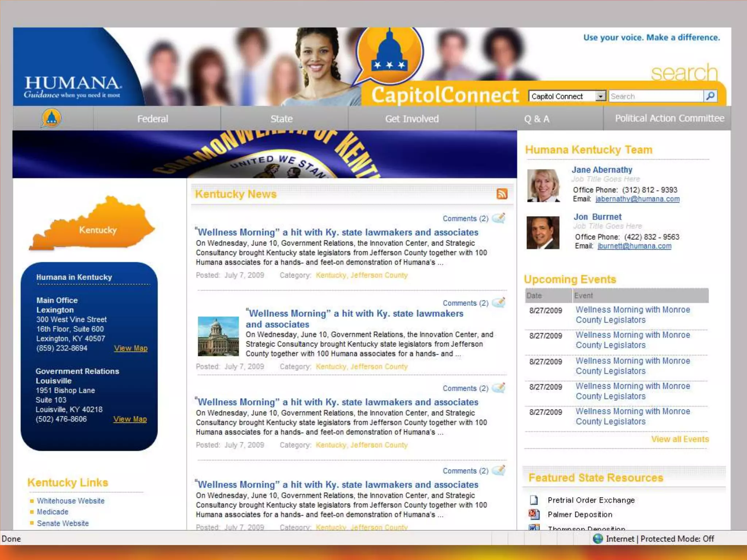Open first Wellness Morning article headline

pos(337,232)
